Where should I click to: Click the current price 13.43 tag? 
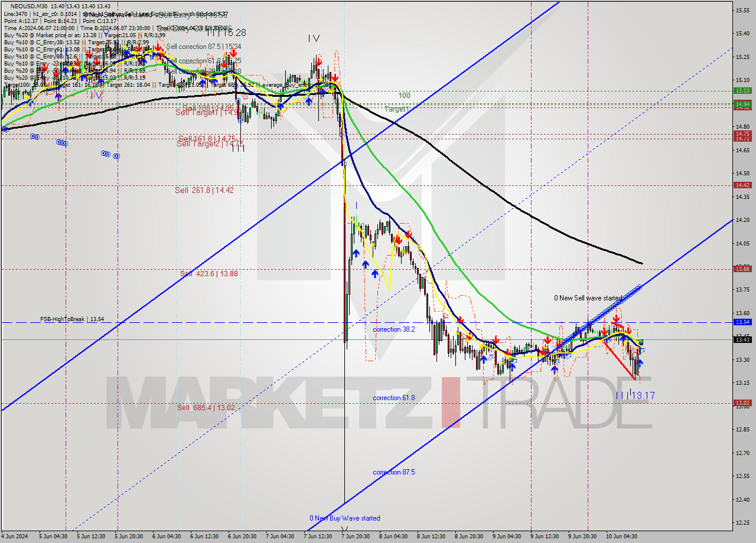pyautogui.click(x=742, y=339)
